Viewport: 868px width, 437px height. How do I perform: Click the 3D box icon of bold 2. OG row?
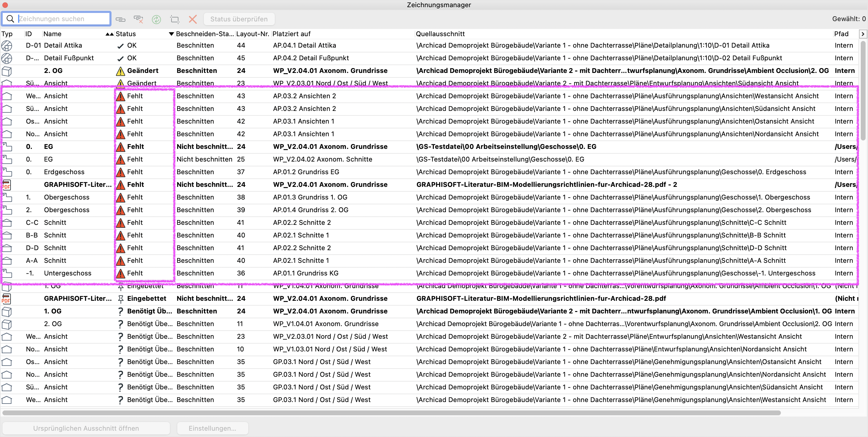[x=7, y=71]
